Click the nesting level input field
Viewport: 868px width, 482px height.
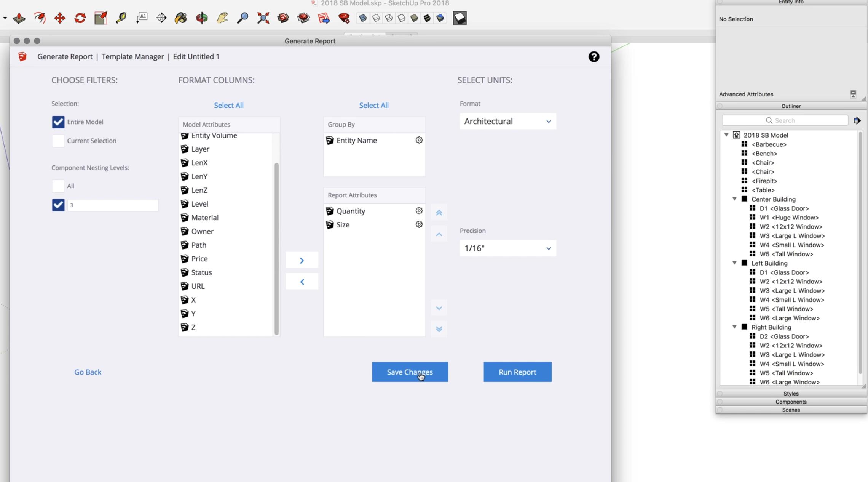pyautogui.click(x=113, y=205)
